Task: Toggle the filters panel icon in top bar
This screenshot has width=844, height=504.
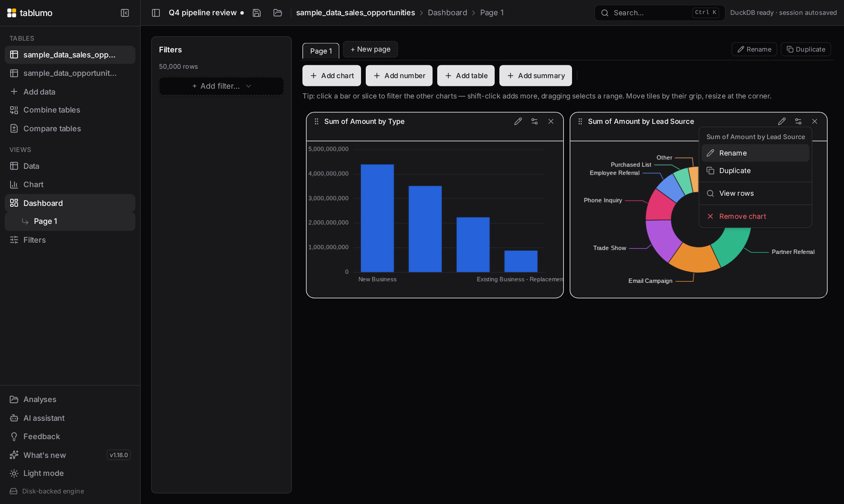Action: pos(156,13)
